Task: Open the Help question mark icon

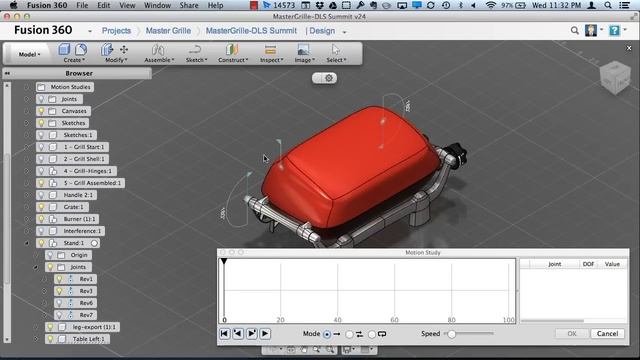Action: 614,31
